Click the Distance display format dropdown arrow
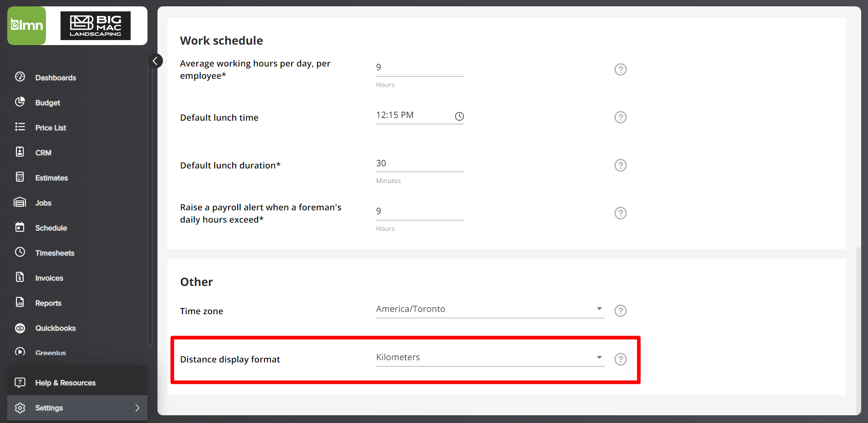This screenshot has width=868, height=423. [x=599, y=357]
